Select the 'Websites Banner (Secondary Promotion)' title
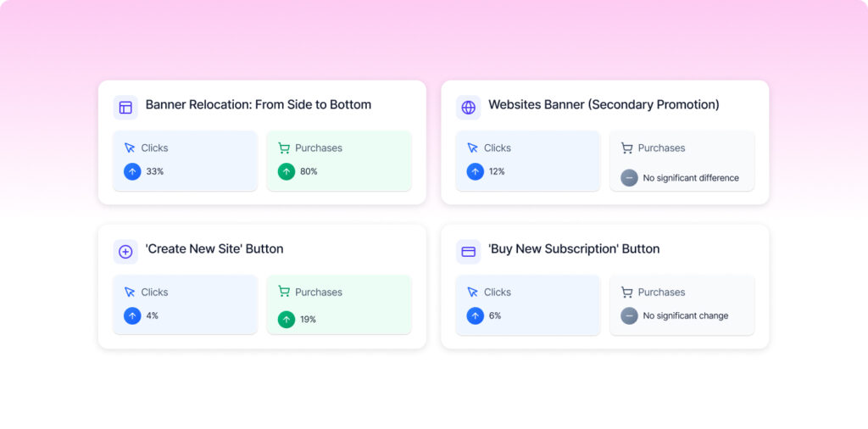Viewport: 868px width, 429px height. point(604,105)
